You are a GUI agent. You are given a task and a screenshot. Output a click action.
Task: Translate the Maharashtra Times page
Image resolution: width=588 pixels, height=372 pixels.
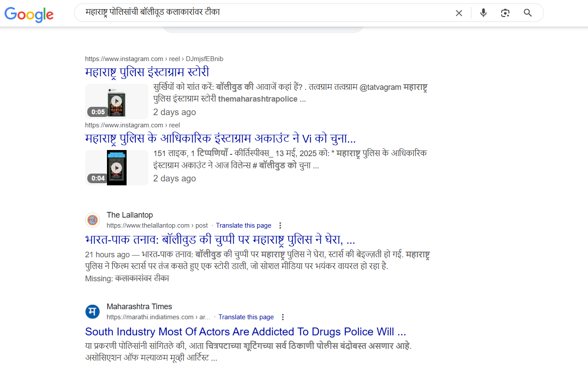pyautogui.click(x=246, y=317)
